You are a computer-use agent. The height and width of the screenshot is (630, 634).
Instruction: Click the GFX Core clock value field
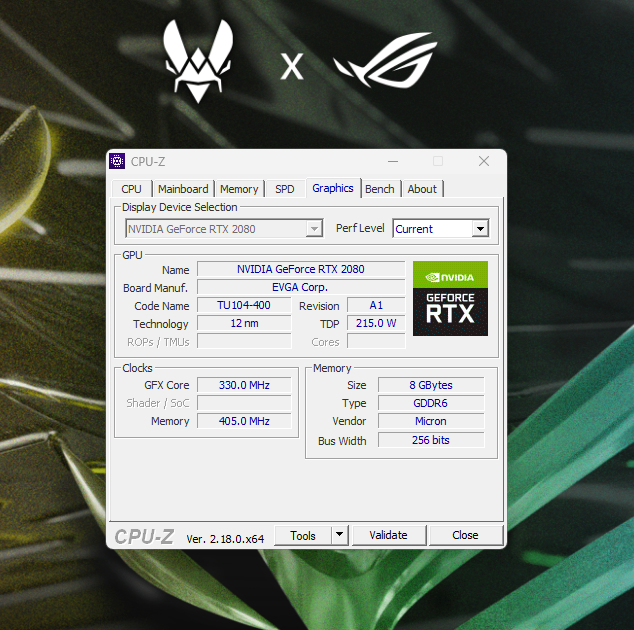coord(244,385)
